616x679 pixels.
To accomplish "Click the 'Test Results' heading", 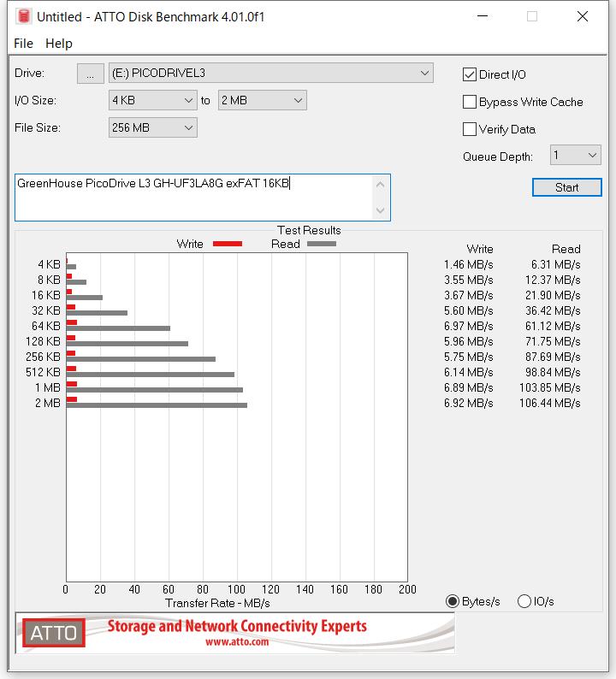I will [x=309, y=230].
